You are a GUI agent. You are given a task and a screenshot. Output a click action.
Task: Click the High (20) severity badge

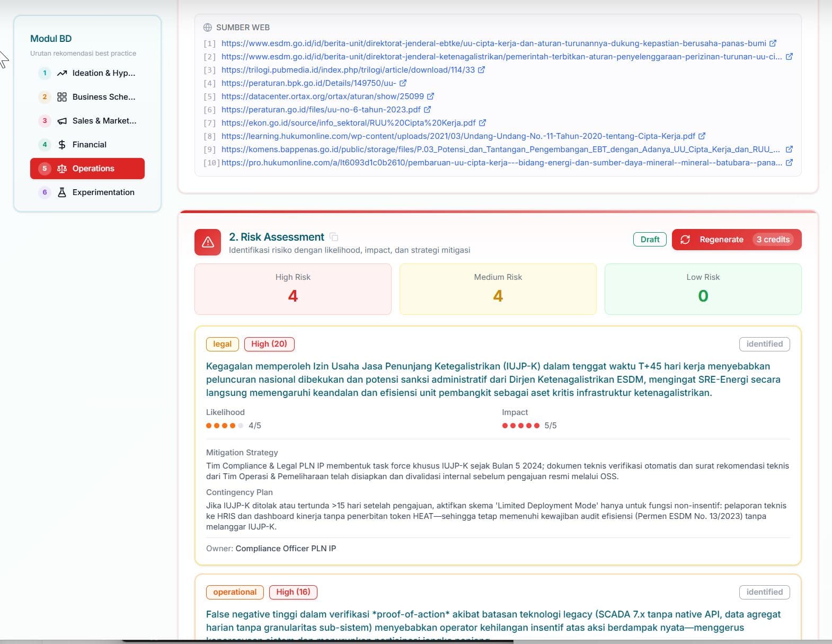click(x=269, y=344)
